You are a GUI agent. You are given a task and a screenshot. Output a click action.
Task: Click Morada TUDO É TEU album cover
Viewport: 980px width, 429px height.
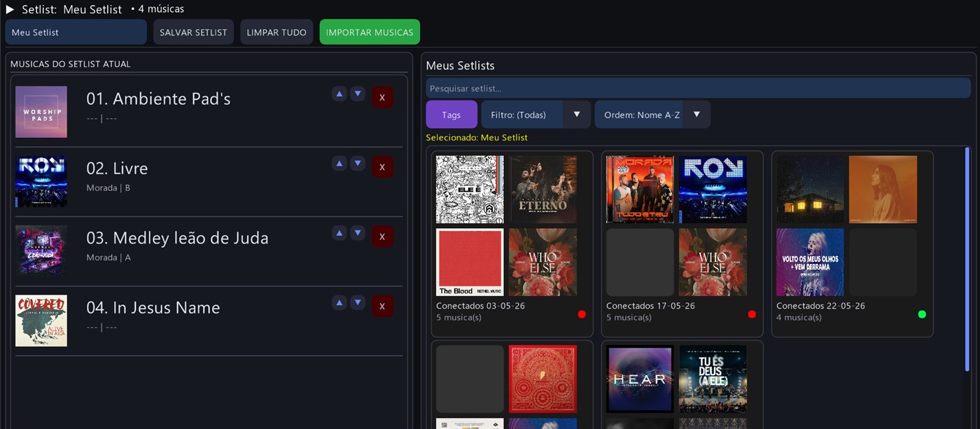click(x=640, y=189)
